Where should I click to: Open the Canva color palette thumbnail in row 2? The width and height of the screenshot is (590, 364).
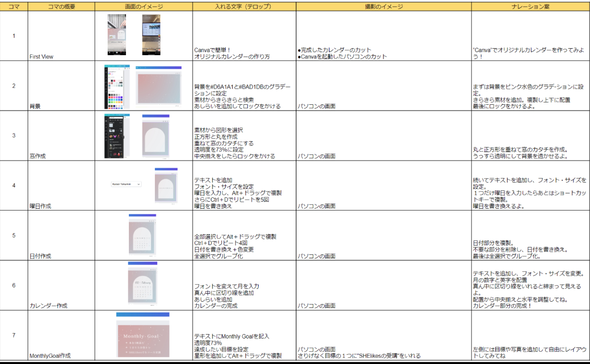coord(117,87)
